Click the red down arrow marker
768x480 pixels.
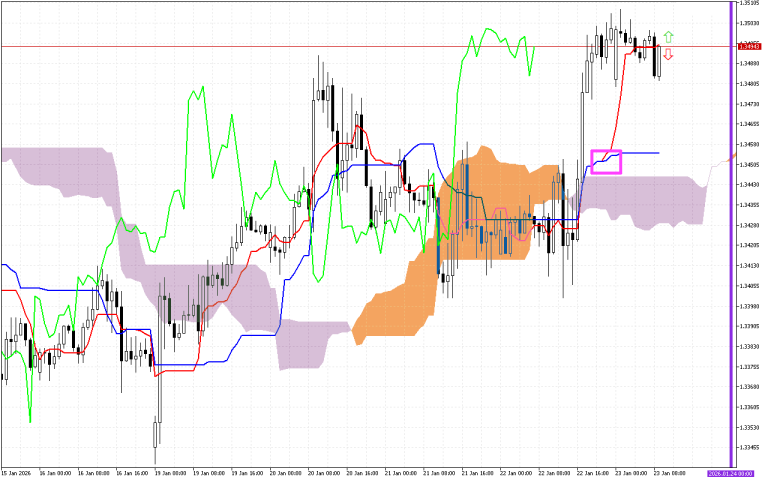pos(668,54)
